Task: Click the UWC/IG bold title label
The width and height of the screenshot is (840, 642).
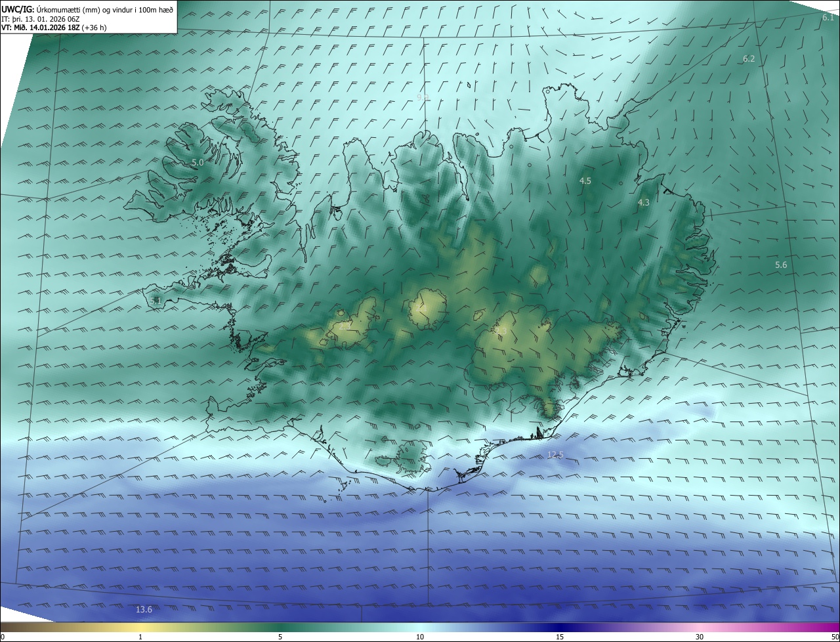Action: [x=18, y=9]
